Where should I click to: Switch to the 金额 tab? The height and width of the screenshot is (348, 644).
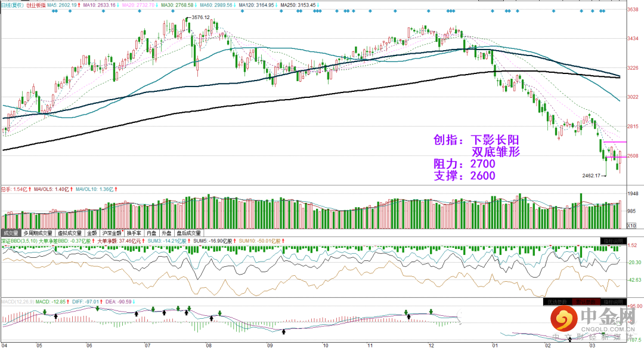click(92, 233)
